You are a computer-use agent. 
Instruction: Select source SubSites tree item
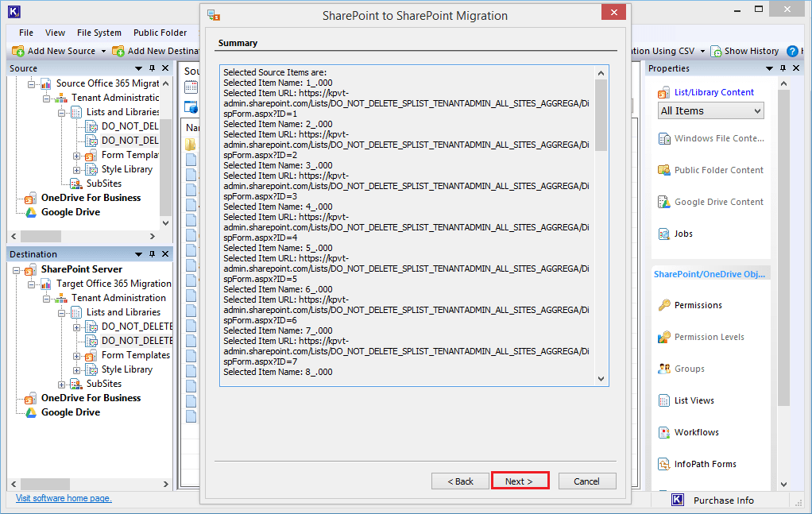[103, 184]
